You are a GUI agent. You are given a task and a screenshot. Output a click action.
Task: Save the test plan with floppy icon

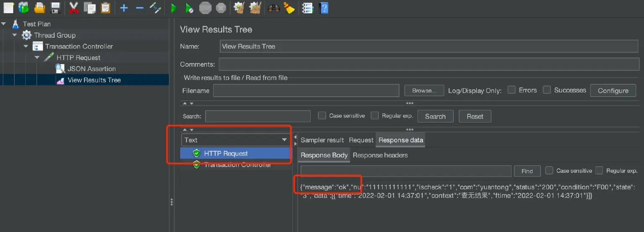point(55,8)
